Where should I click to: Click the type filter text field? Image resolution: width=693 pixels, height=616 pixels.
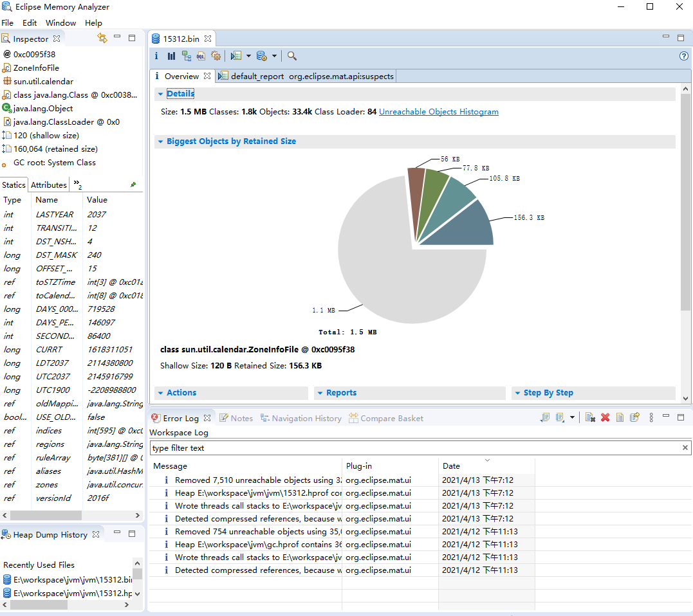[x=416, y=448]
